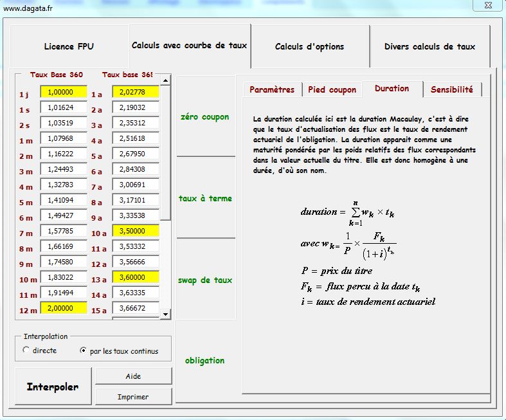This screenshot has height=420, width=506.
Task: Switch to the Paramètres sub-tab
Action: tap(272, 89)
